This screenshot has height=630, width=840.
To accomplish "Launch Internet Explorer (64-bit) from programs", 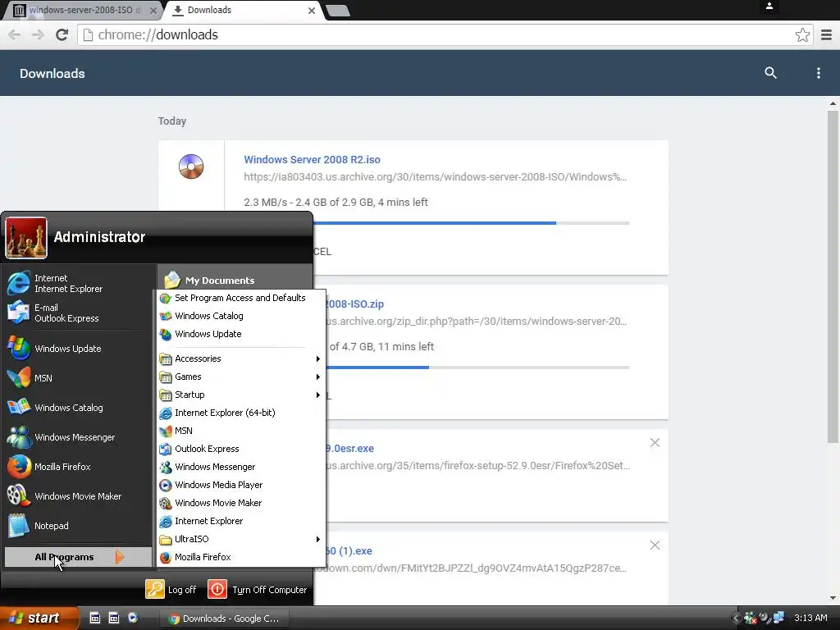I will 241,413.
